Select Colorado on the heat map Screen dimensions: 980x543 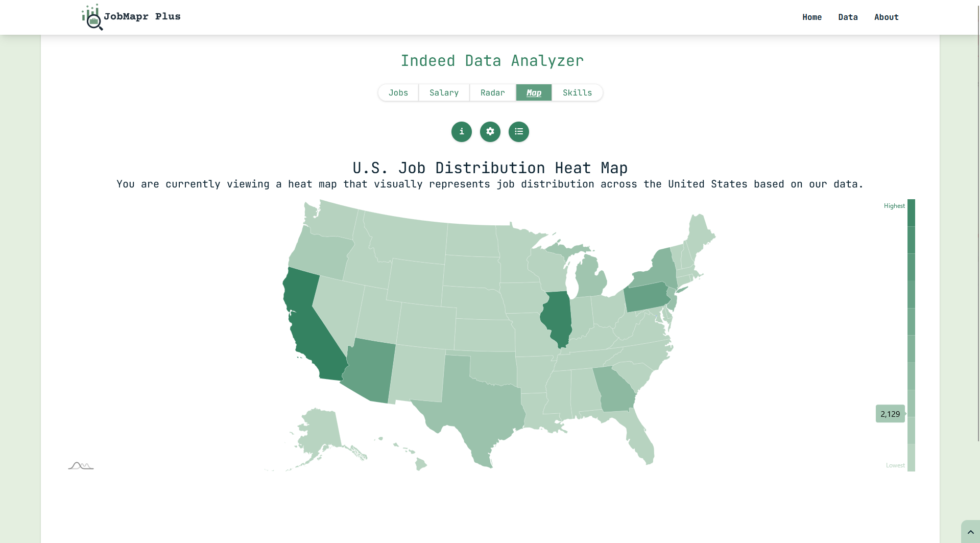426,327
